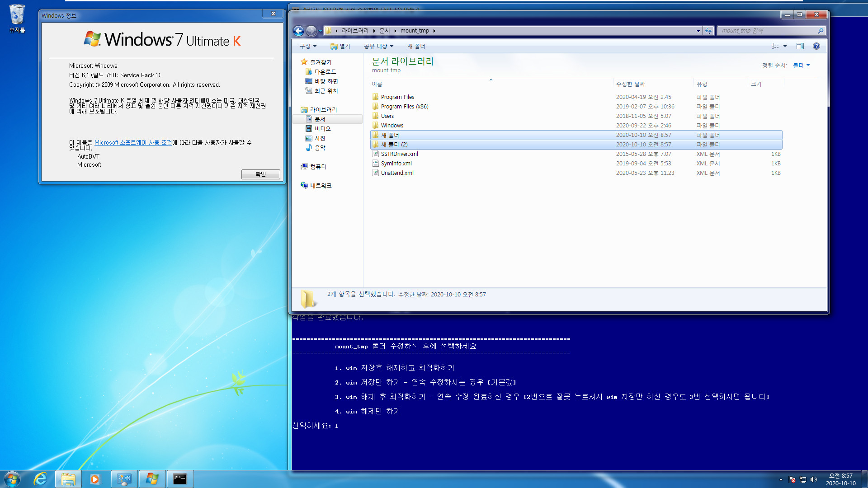The image size is (868, 488).
Task: Sort by the 크기 column header
Action: coord(766,84)
